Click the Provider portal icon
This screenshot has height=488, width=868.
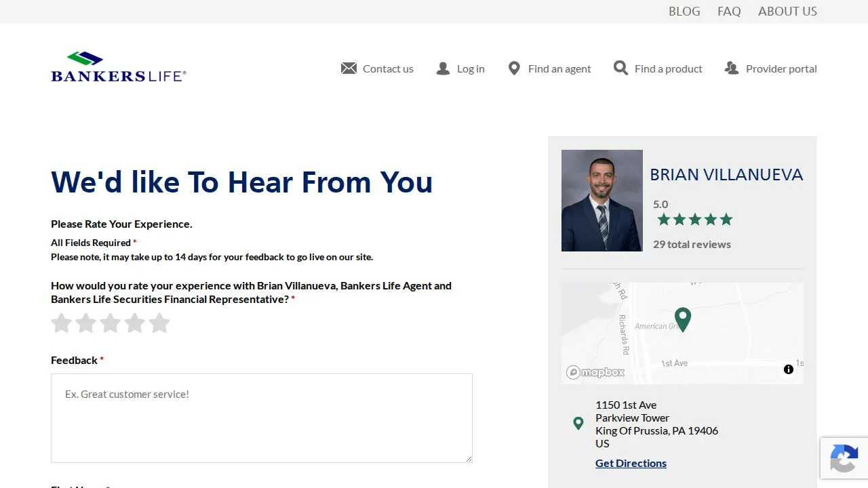pos(731,68)
